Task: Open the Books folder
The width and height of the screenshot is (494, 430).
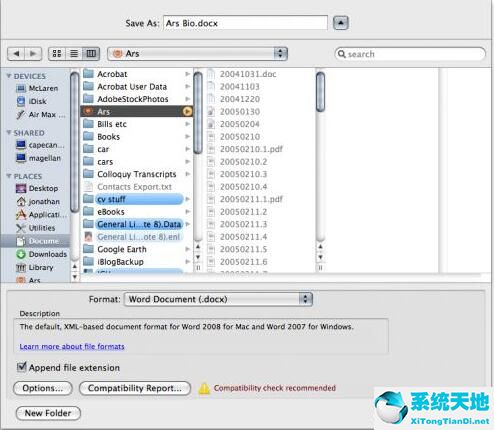Action: (136, 137)
